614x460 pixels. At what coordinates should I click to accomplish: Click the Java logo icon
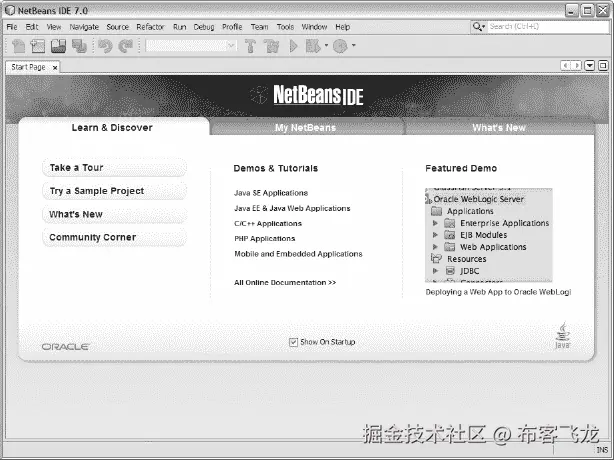pos(563,335)
